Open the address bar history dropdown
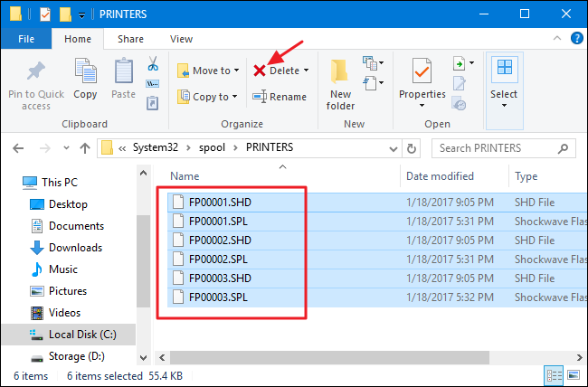The height and width of the screenshot is (387, 588). pos(395,147)
